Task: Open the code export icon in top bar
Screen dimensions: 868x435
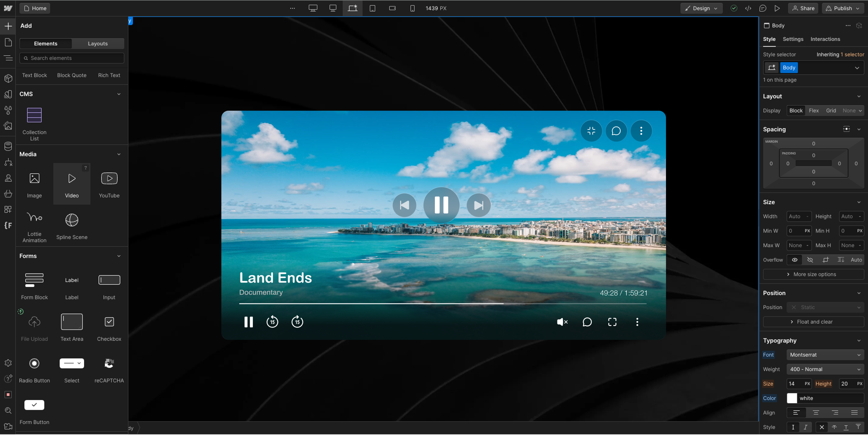Action: (748, 8)
